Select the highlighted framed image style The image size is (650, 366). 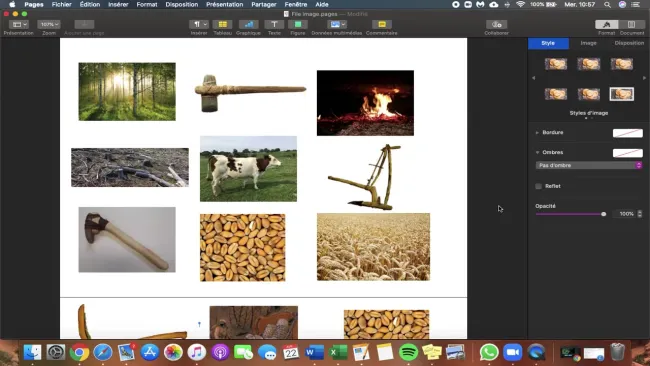pos(622,94)
